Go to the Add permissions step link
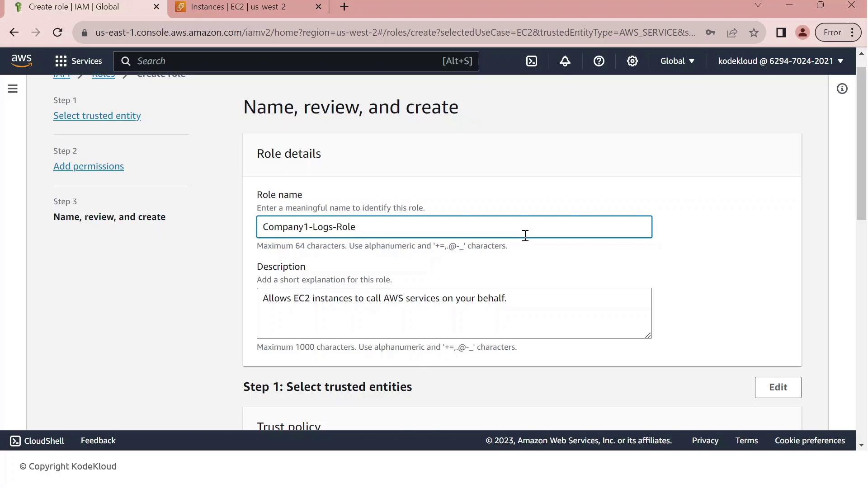Viewport: 868px width, 488px height. (89, 166)
